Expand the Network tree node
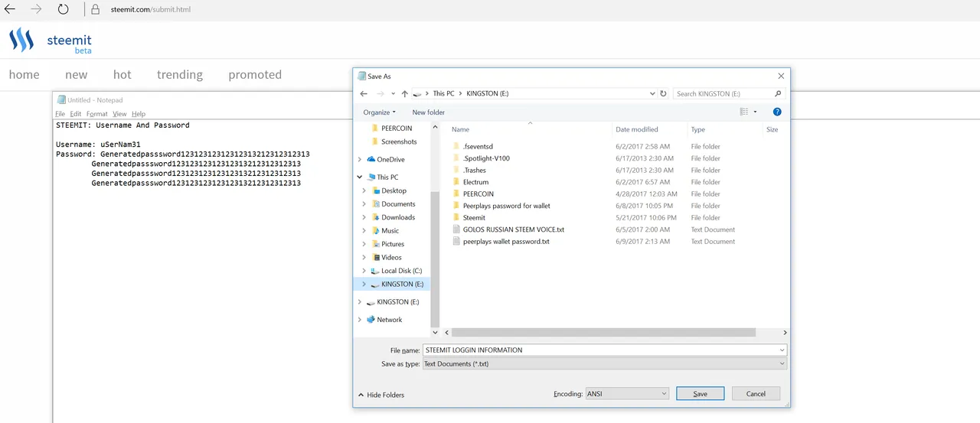This screenshot has width=980, height=423. (x=360, y=320)
